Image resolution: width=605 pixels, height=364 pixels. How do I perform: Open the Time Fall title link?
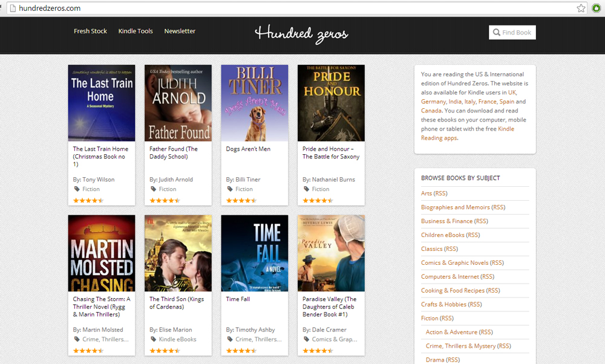click(x=238, y=299)
